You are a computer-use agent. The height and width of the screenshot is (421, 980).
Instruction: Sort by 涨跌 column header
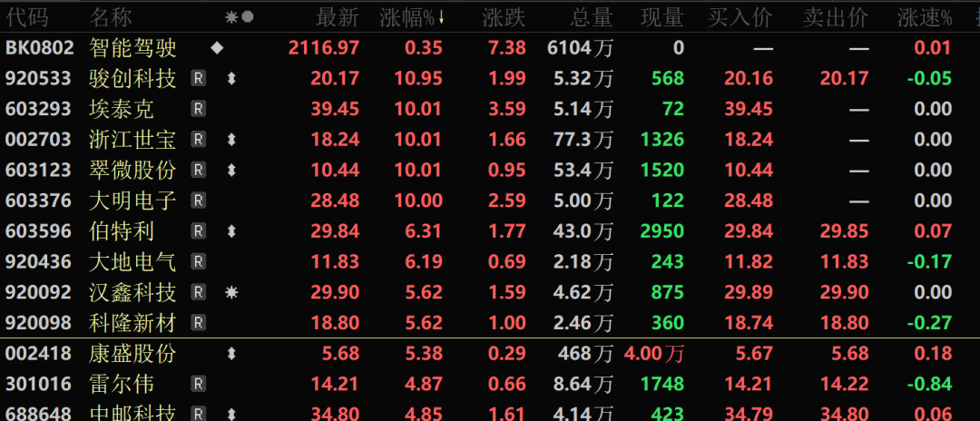(504, 18)
